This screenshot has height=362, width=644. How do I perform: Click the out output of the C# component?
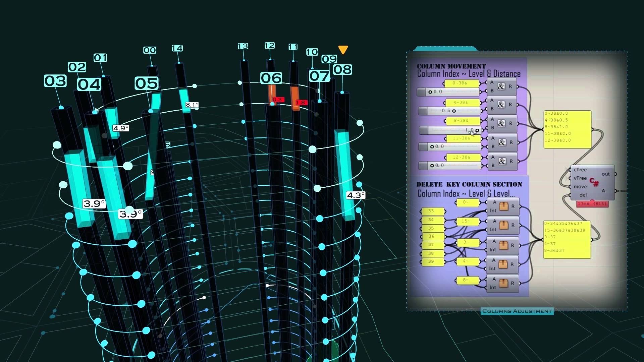[x=605, y=174]
